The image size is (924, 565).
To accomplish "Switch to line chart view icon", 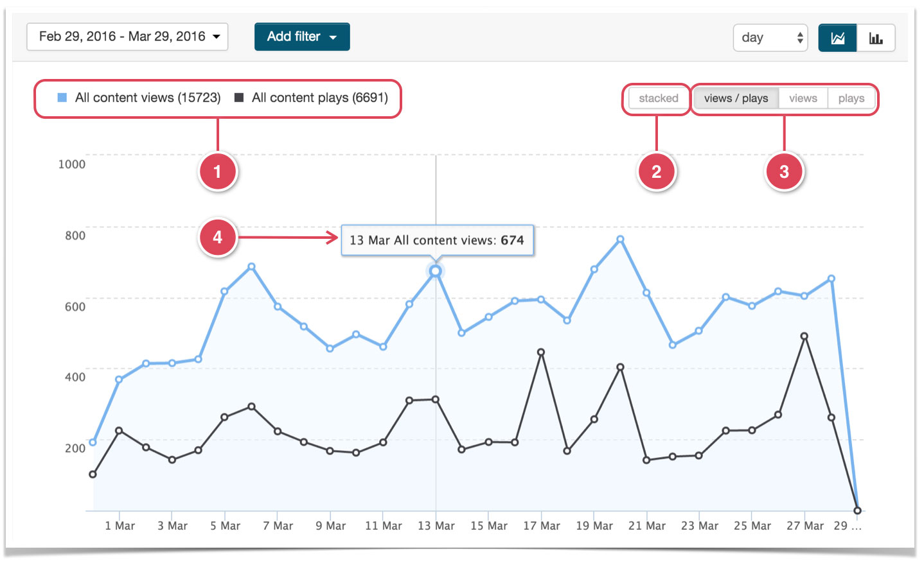I will pos(837,38).
